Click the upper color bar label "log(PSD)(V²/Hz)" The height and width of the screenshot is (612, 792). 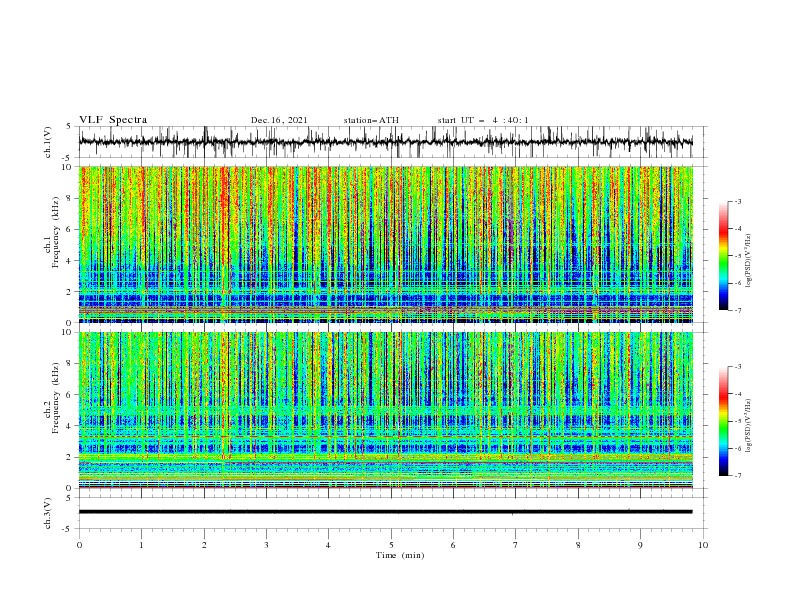coord(748,261)
